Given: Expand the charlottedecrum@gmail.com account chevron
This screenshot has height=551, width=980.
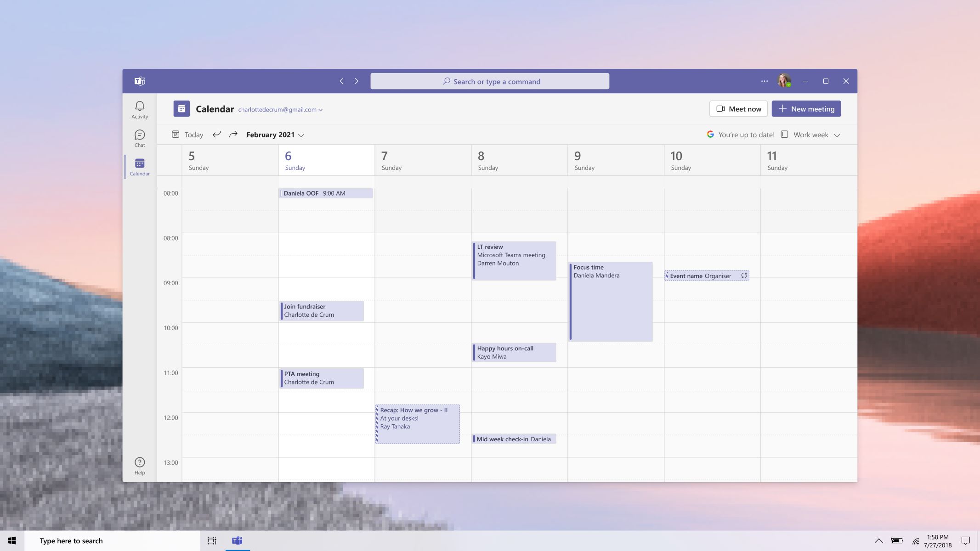Looking at the screenshot, I should (x=320, y=110).
